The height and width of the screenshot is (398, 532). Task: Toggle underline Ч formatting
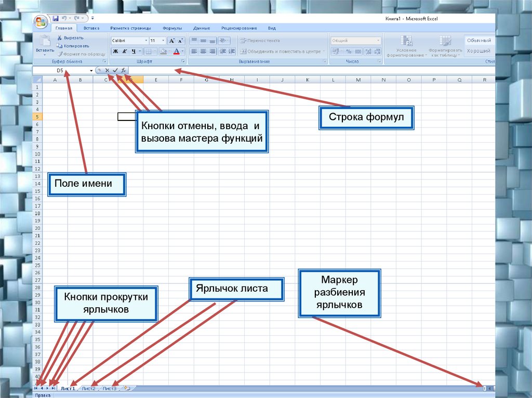[x=134, y=51]
